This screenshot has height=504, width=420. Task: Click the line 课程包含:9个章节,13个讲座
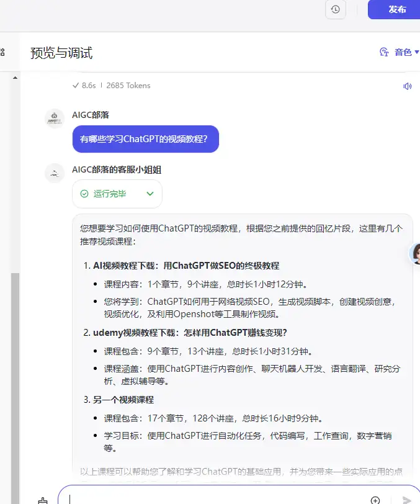pyautogui.click(x=208, y=351)
